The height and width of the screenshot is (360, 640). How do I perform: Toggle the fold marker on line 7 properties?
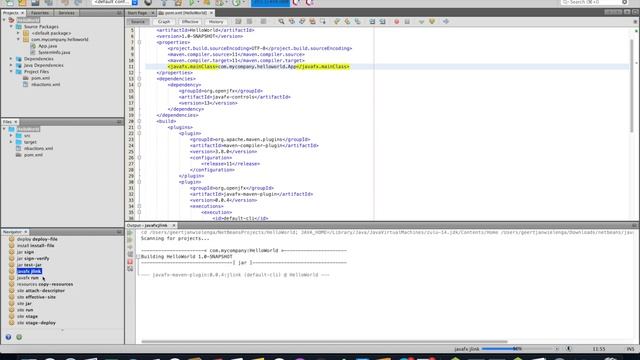tap(139, 42)
